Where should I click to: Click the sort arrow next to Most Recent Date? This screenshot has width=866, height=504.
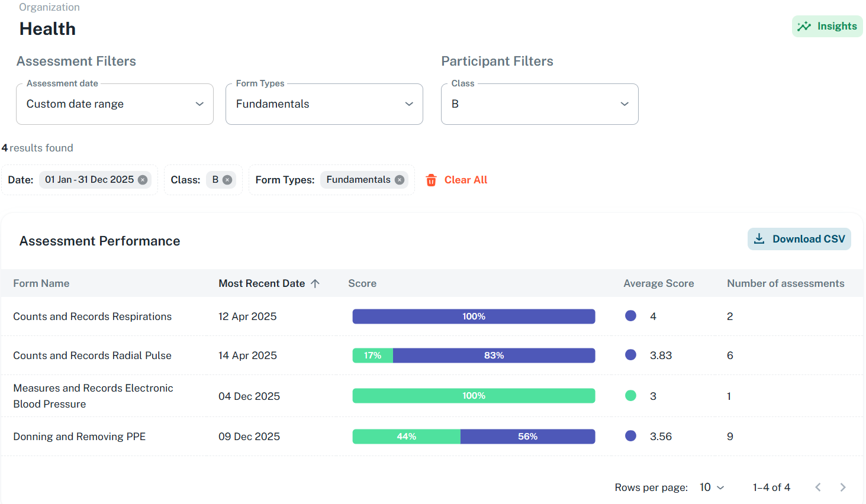point(315,283)
